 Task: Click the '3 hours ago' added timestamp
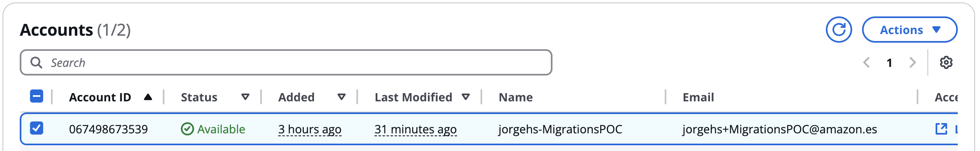[310, 129]
